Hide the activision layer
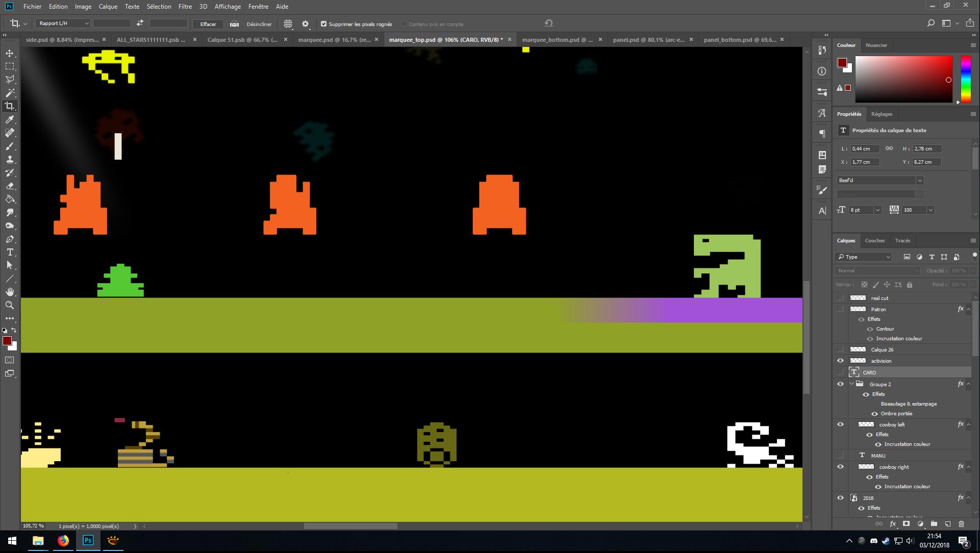980x553 pixels. pyautogui.click(x=840, y=361)
